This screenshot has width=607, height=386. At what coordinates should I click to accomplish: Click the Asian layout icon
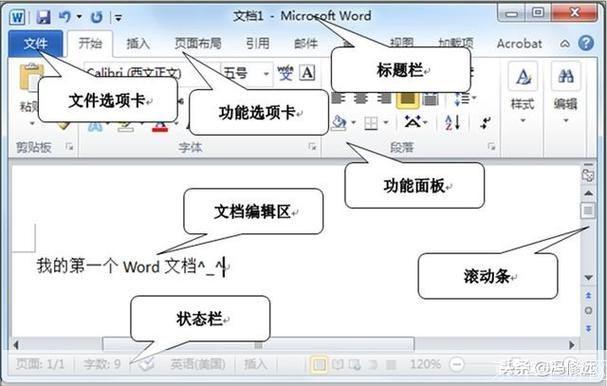tap(412, 122)
